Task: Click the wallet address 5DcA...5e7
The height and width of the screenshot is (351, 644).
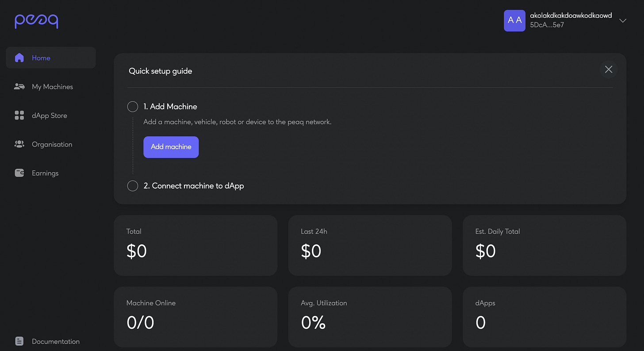Action: [x=547, y=25]
